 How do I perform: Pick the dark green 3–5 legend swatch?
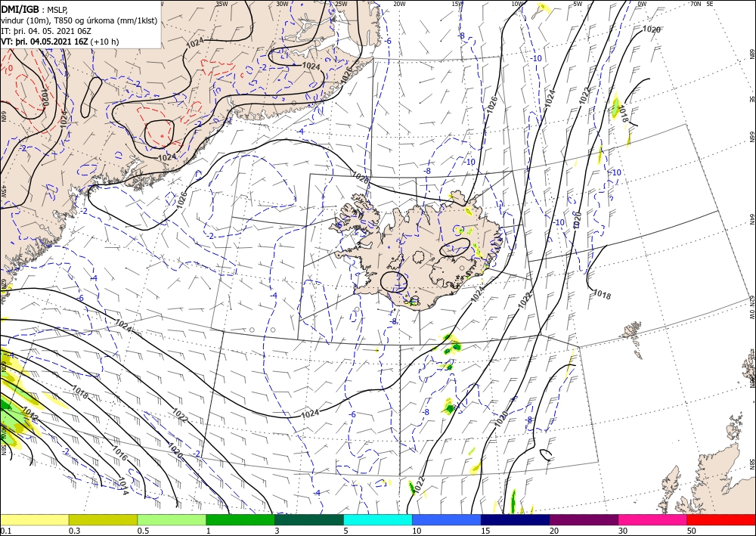tap(309, 519)
